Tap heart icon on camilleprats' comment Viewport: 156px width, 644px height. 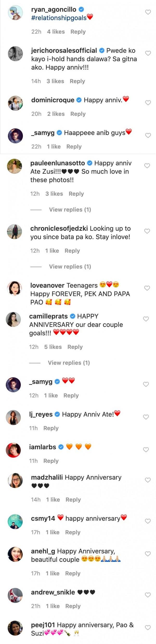point(146,319)
